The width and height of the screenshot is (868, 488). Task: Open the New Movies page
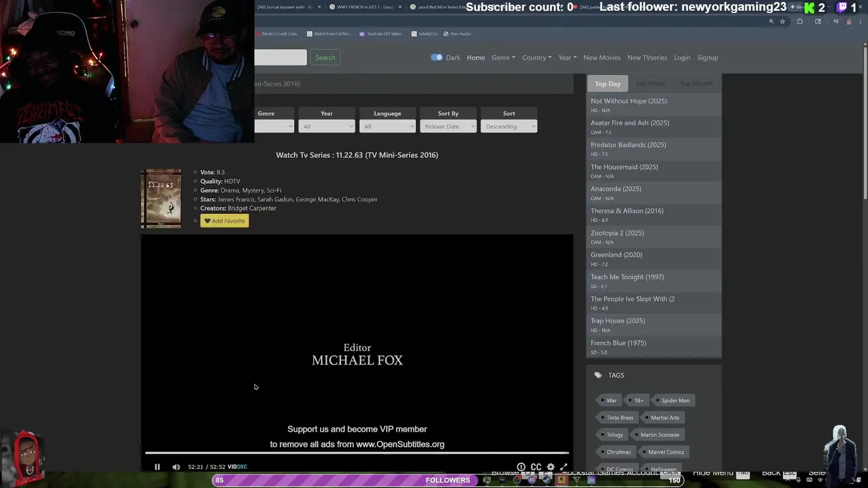[602, 58]
